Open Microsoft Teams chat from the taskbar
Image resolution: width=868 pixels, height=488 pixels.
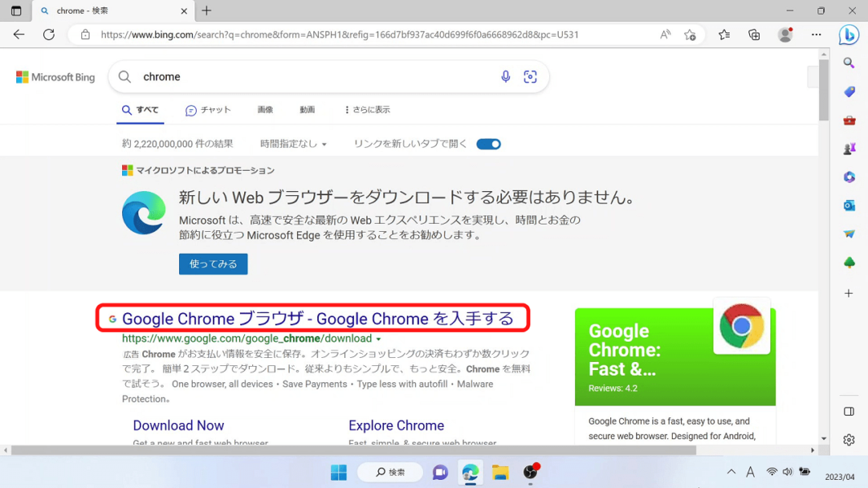440,472
